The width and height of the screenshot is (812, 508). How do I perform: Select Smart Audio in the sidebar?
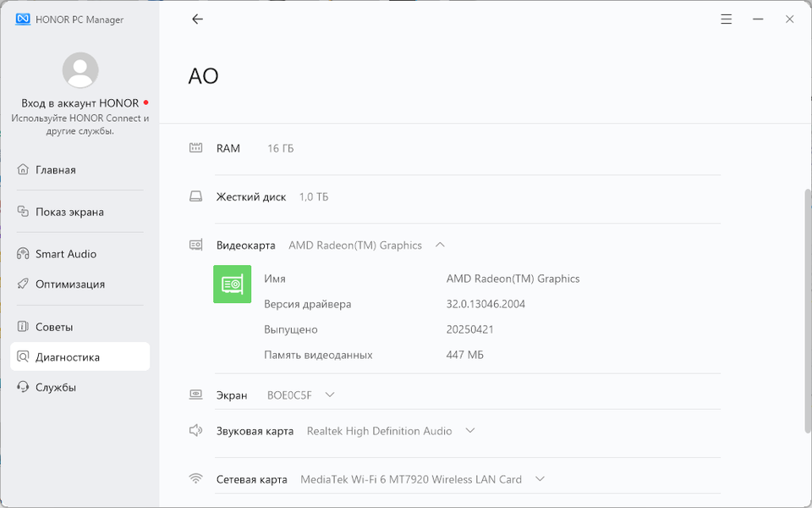[66, 254]
